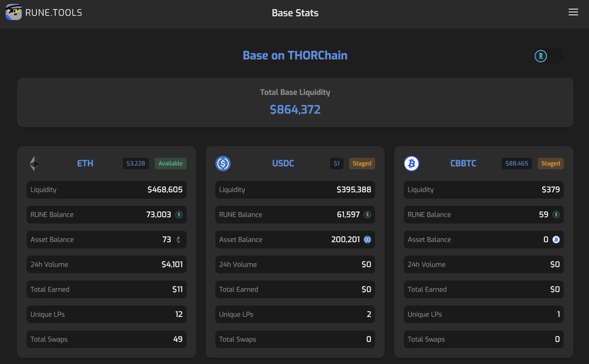Click the Ethereum logo on ETH card
Screen dimensions: 589x364
click(x=33, y=163)
